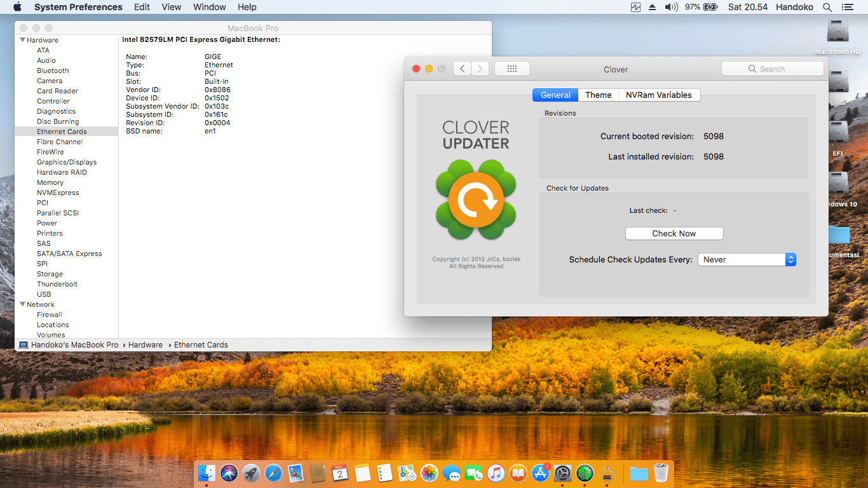
Task: Open the Window menu
Action: pyautogui.click(x=210, y=7)
